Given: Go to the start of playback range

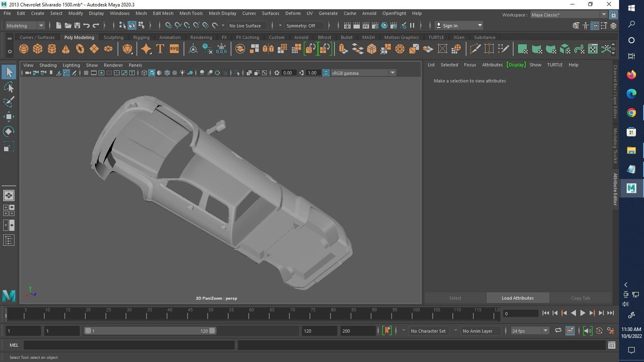Looking at the screenshot, I should [545, 313].
